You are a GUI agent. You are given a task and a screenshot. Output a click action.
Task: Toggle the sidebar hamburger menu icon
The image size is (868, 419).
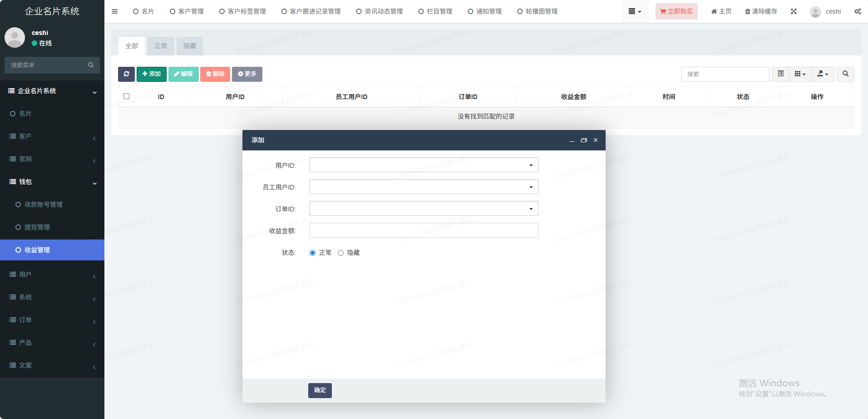(114, 11)
